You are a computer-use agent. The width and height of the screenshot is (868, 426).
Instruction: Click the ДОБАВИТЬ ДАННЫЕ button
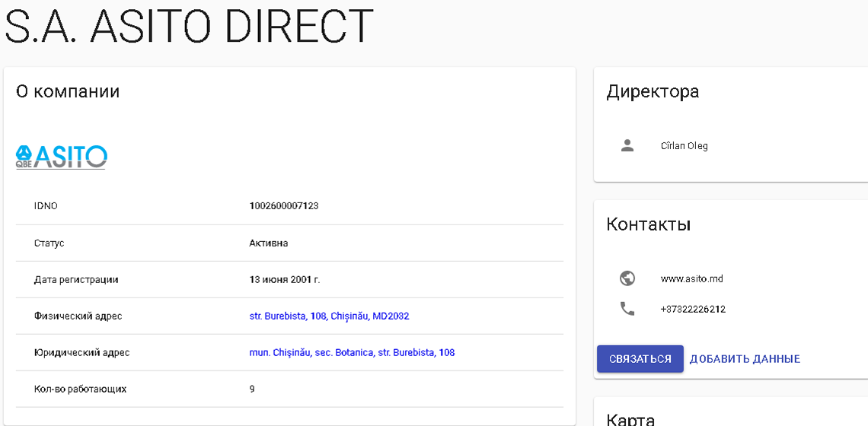pyautogui.click(x=745, y=359)
